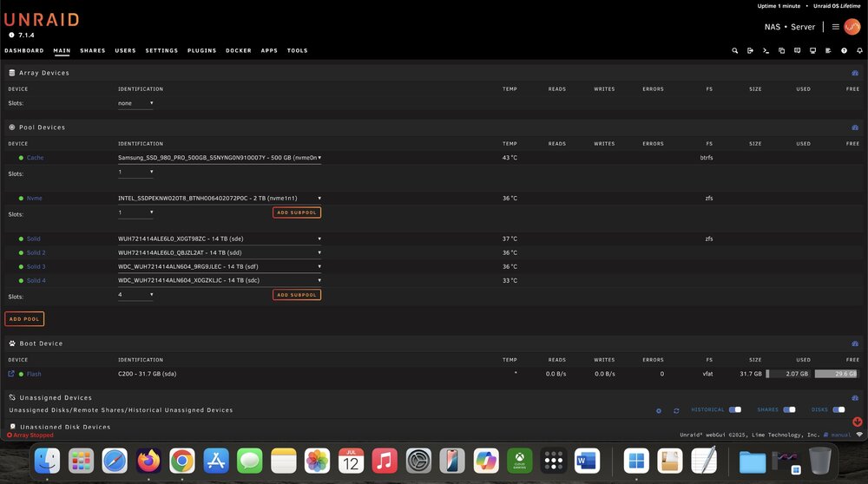Viewport: 868px width, 484px height.
Task: Open the Cache device link
Action: (x=35, y=158)
